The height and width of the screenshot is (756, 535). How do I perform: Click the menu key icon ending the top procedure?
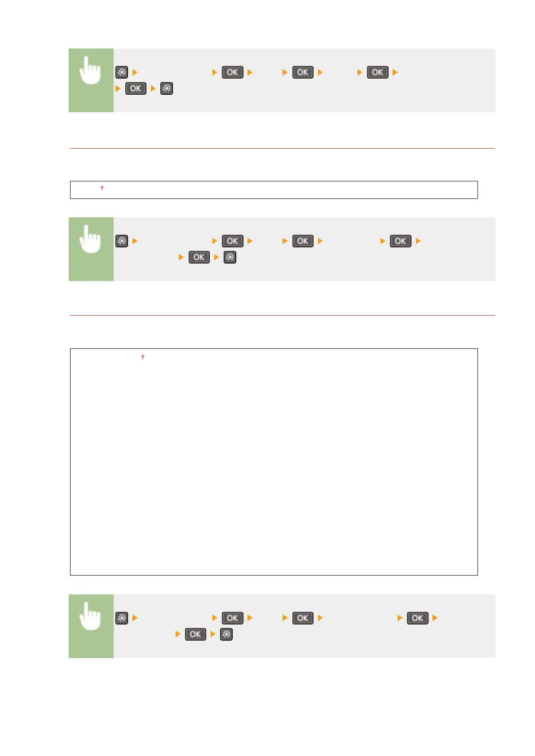tap(167, 88)
